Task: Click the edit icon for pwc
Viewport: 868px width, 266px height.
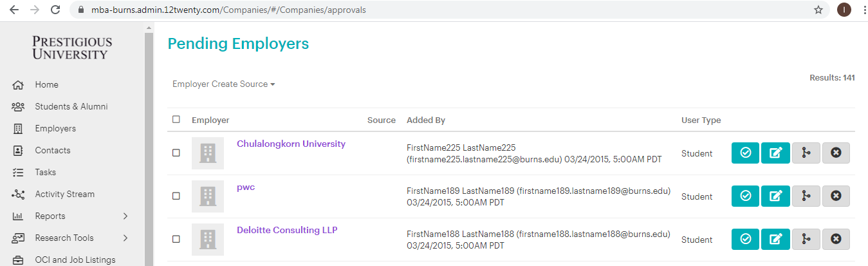Action: (775, 196)
